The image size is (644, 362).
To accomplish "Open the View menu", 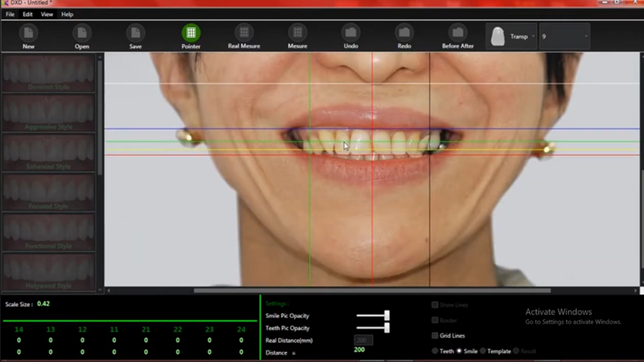I will [x=47, y=14].
